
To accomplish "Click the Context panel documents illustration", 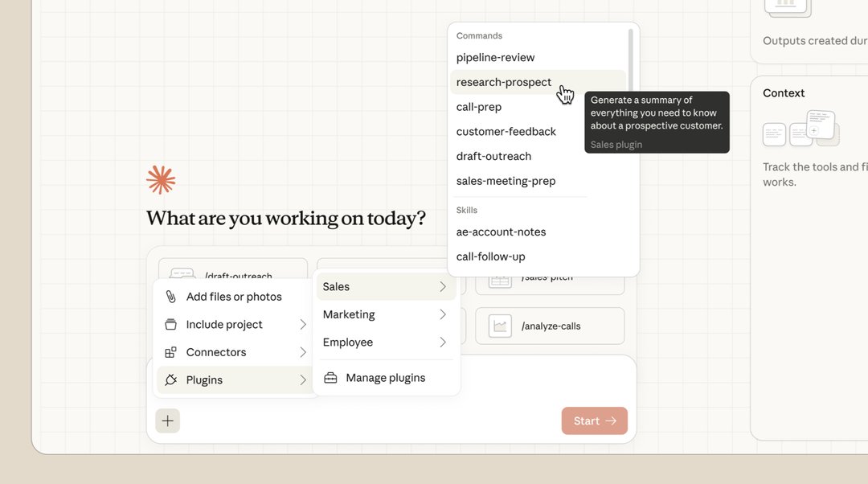I will click(x=801, y=129).
